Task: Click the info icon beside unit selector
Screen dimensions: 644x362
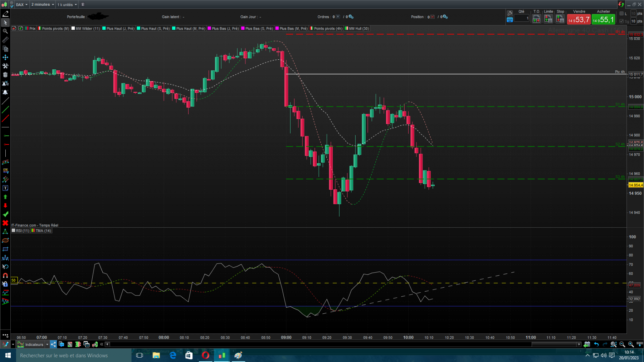Action: click(83, 5)
